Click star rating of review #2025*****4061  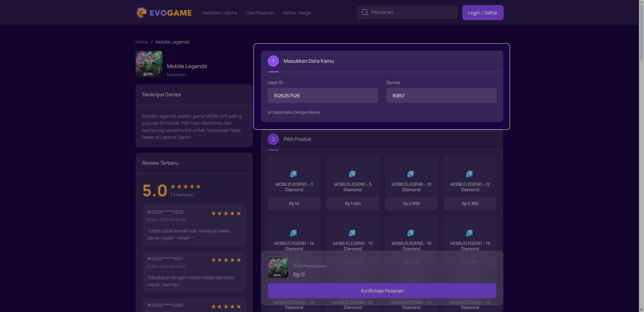point(226,307)
